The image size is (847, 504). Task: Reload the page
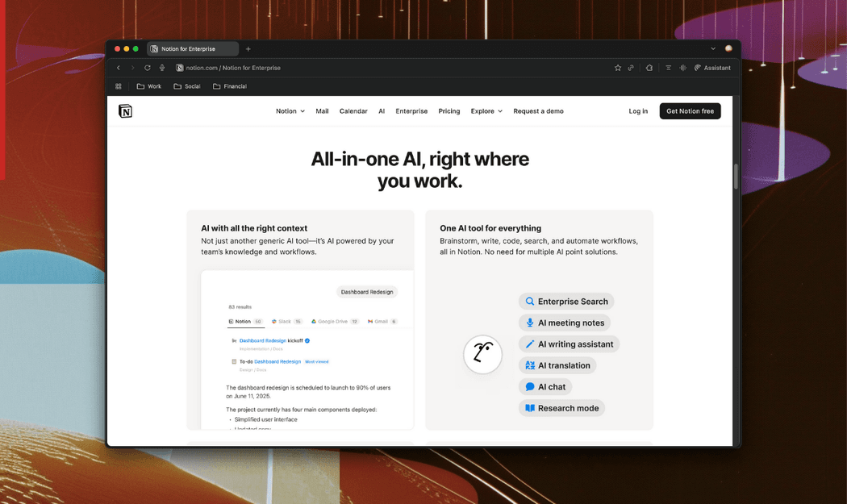[x=147, y=68]
